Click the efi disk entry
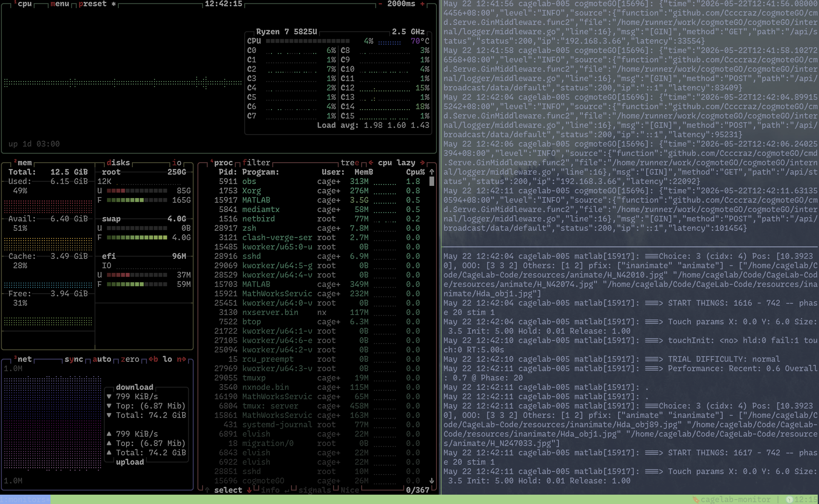This screenshot has height=504, width=819. pyautogui.click(x=109, y=256)
